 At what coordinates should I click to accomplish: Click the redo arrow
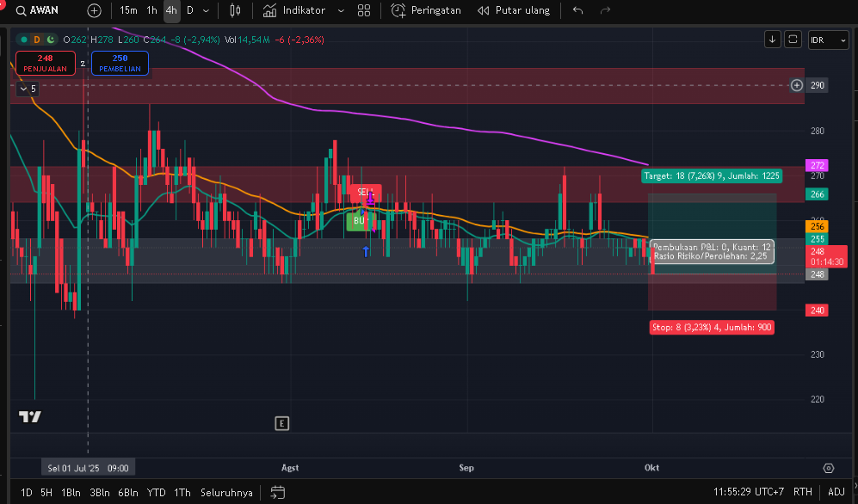[x=605, y=10]
